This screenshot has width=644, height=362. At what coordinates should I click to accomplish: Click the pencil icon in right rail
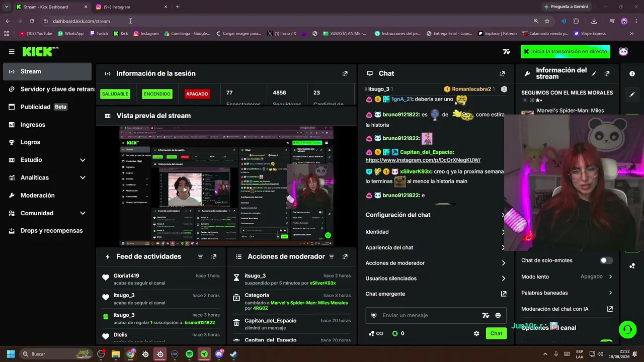632,94
